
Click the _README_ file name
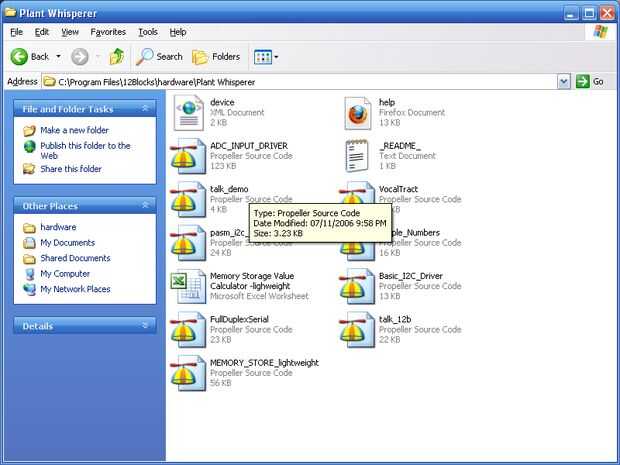pyautogui.click(x=400, y=146)
